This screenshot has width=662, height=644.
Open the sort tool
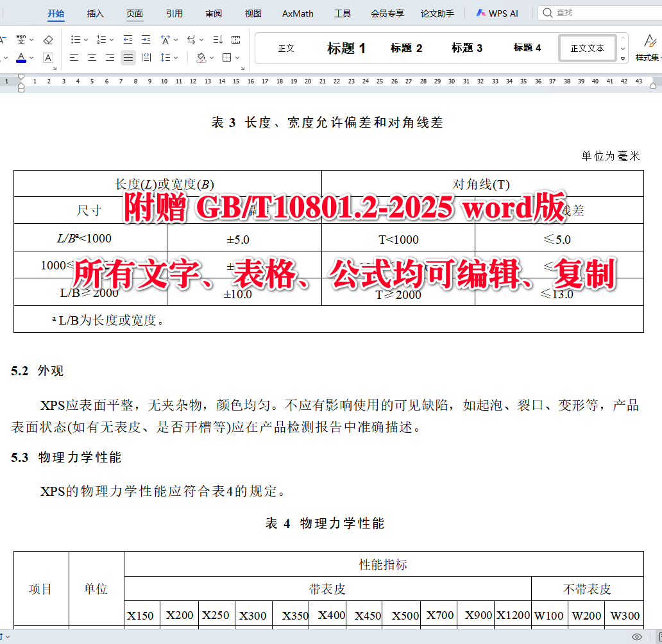click(218, 40)
